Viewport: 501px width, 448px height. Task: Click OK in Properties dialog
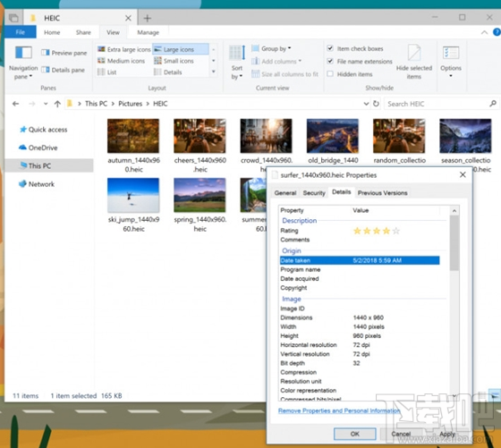(354, 434)
